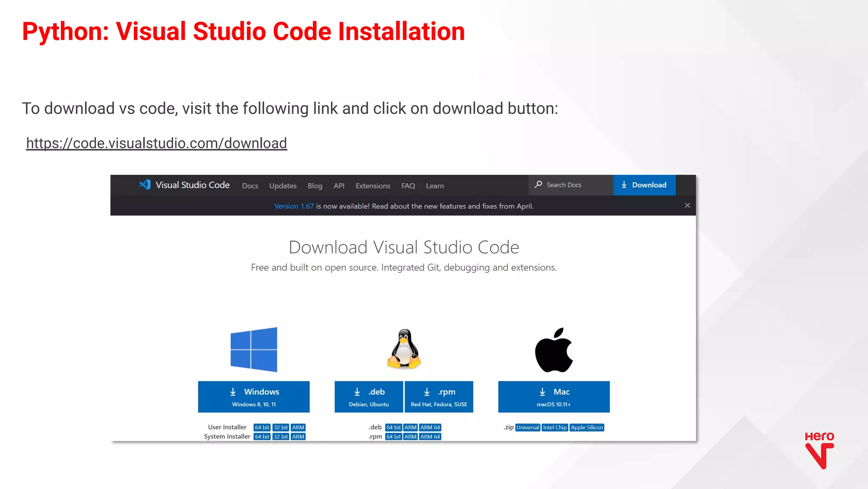Open the Extensions menu item
The width and height of the screenshot is (868, 489).
pyautogui.click(x=373, y=186)
